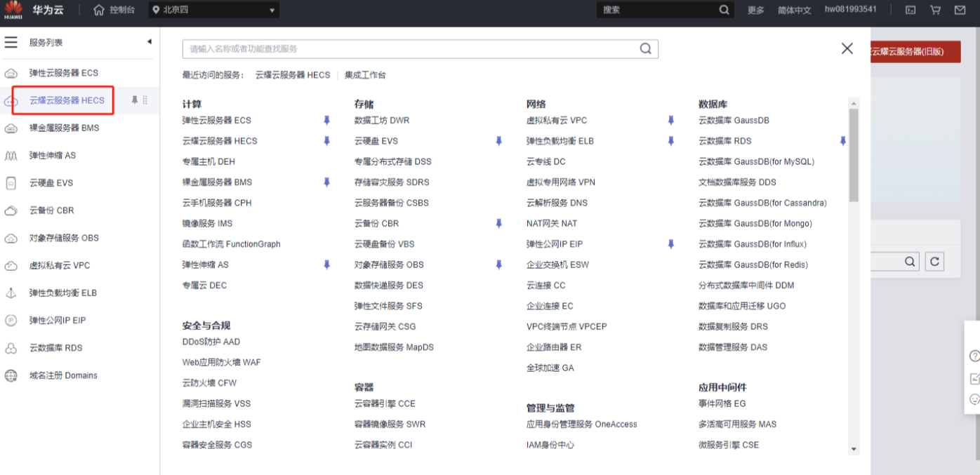This screenshot has width=980, height=475.
Task: Toggle pin for 弹性云服务器 ECS in 计算
Action: coord(326,121)
